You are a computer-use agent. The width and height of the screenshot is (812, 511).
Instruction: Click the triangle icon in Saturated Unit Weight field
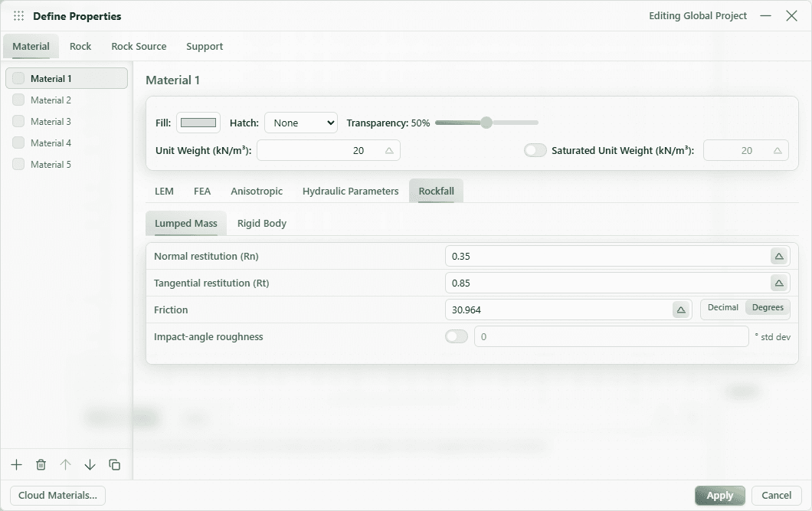tap(778, 151)
